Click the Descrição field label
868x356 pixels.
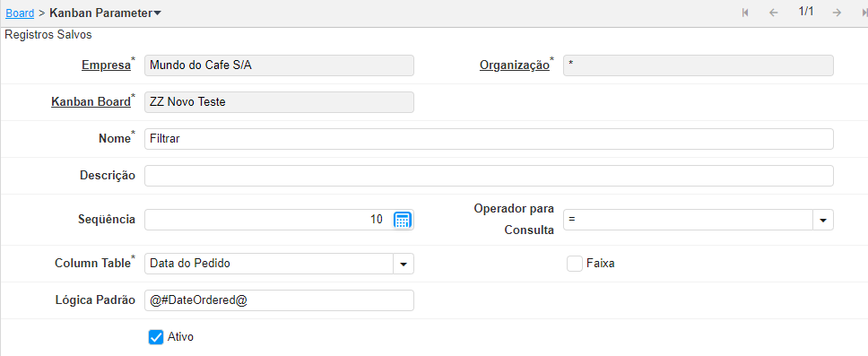coord(108,176)
